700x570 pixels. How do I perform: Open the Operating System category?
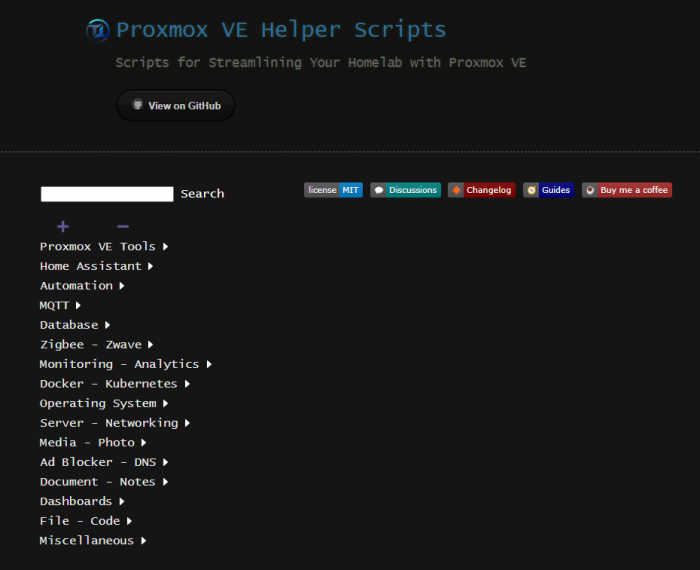103,404
